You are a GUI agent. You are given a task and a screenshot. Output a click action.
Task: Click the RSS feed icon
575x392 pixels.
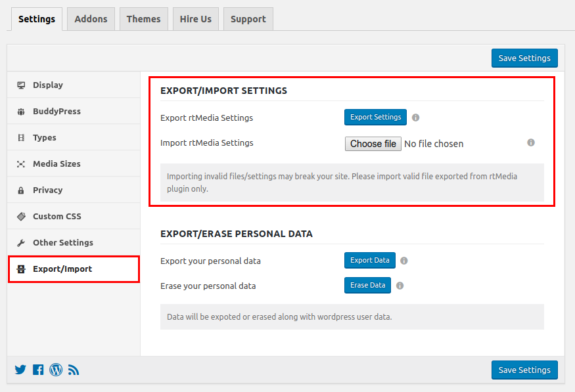click(74, 370)
